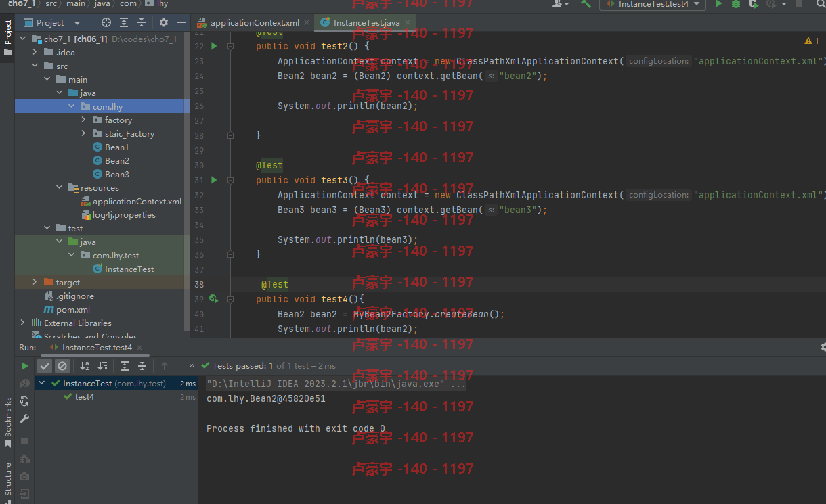This screenshot has width=826, height=504.
Task: Toggle Show Passed tests checkmark button
Action: click(x=45, y=366)
